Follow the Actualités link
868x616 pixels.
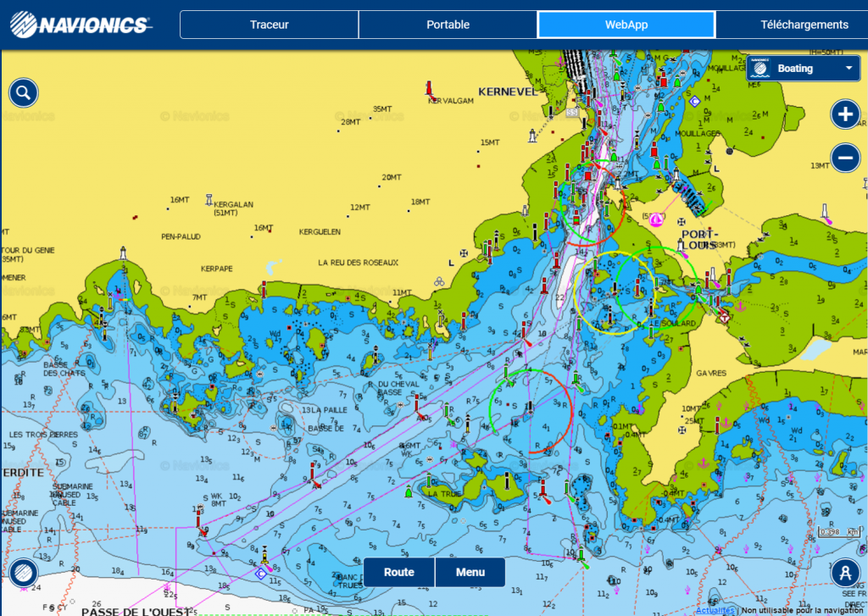click(x=715, y=610)
